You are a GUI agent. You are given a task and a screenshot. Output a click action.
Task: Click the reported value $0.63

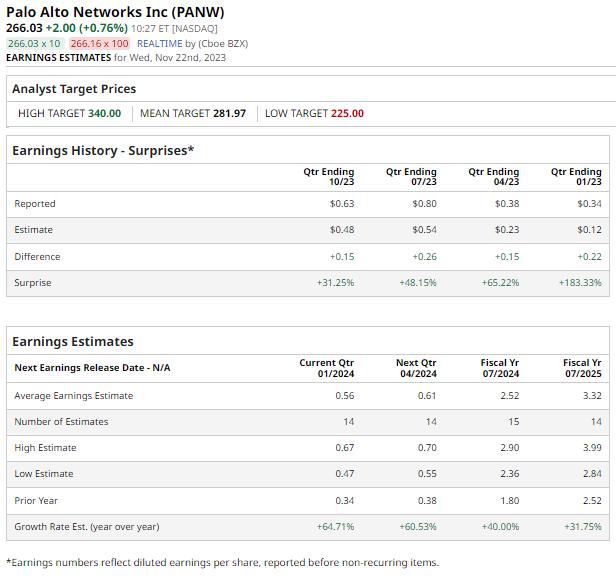pos(342,204)
